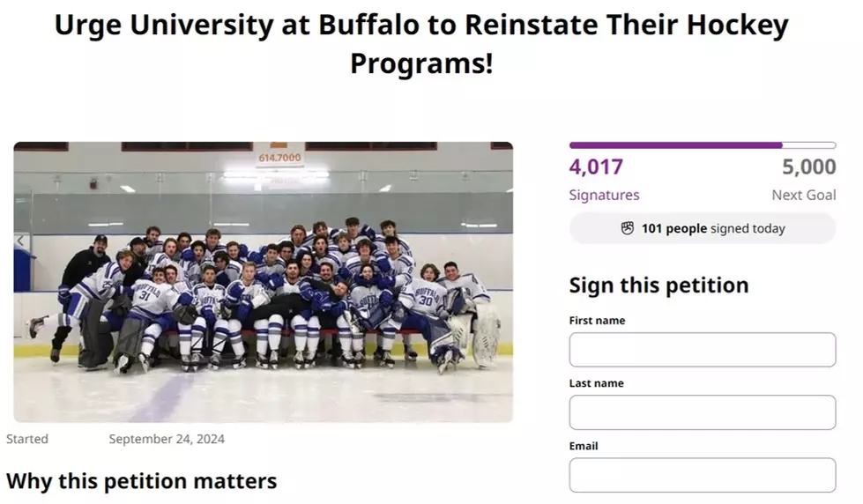The image size is (863, 504).
Task: Click the 'Why this petition matters' heading
Action: coord(141,481)
